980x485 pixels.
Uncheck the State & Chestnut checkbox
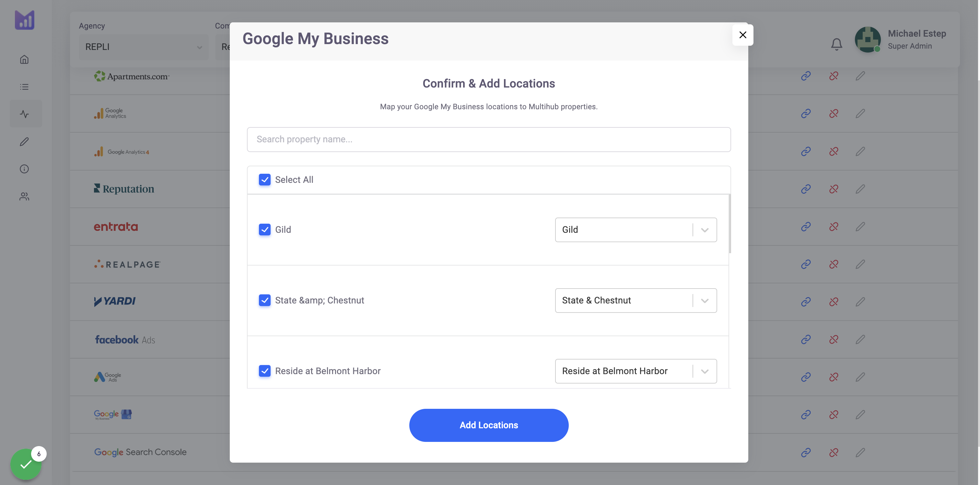(265, 300)
